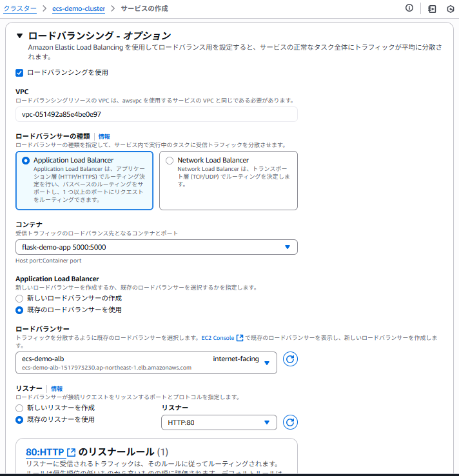Image resolution: width=459 pixels, height=476 pixels.
Task: Open the EC2 Console link
Action: (x=218, y=338)
